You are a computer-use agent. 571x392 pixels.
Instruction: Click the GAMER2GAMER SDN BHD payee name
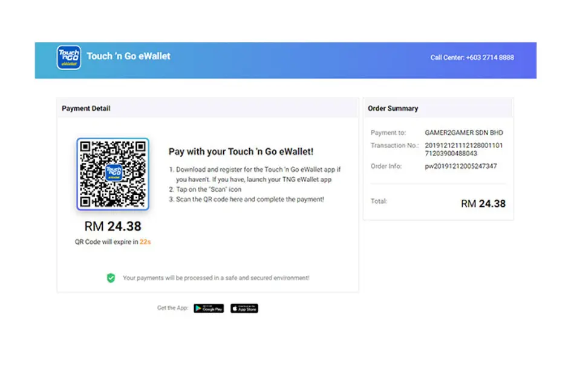pos(463,132)
